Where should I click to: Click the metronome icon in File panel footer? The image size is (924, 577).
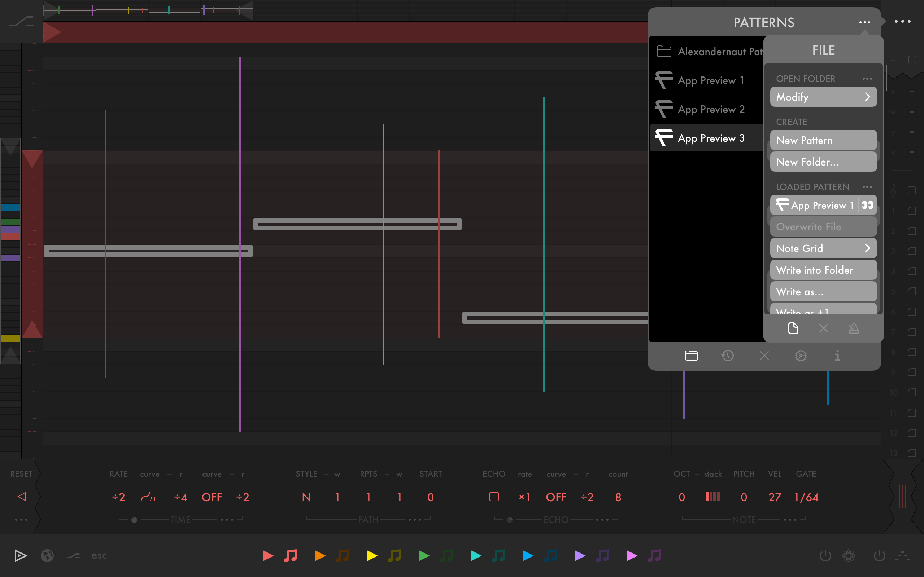pyautogui.click(x=854, y=328)
